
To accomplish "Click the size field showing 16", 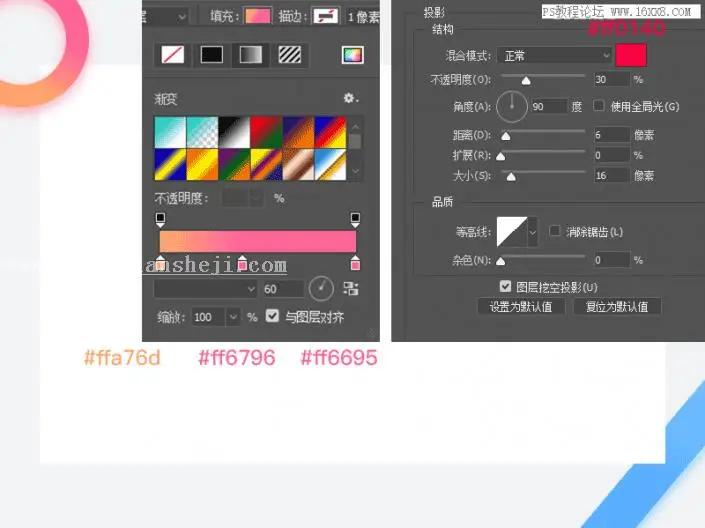I will click(x=611, y=175).
